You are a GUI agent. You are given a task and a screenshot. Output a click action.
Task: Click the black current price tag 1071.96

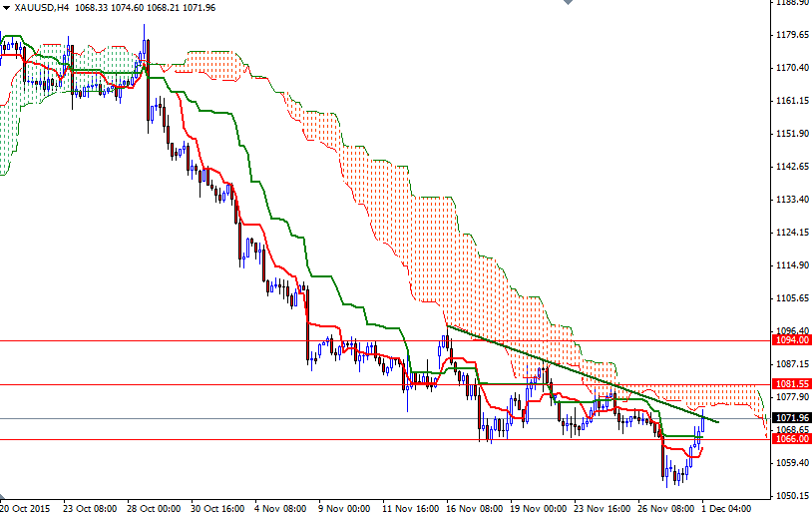792,417
